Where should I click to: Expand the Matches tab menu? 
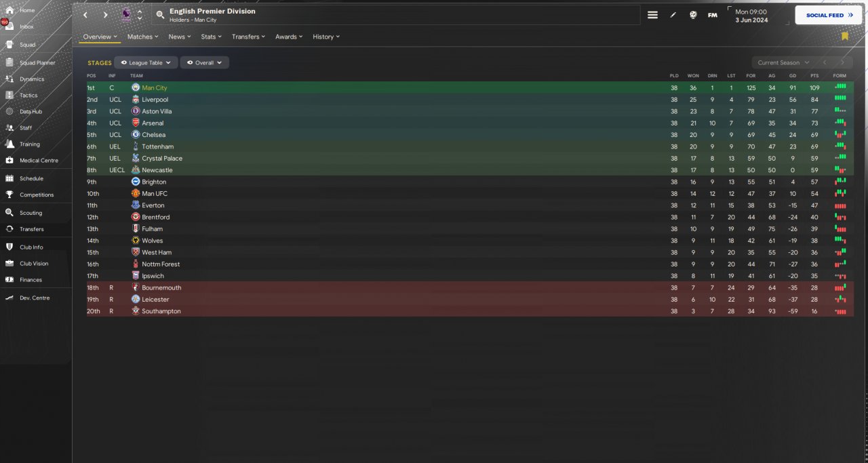(x=143, y=37)
